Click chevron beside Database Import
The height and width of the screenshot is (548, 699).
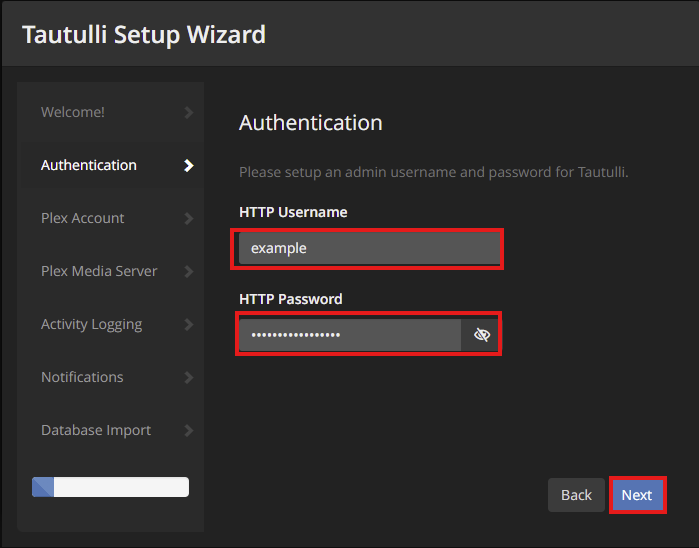(x=189, y=431)
